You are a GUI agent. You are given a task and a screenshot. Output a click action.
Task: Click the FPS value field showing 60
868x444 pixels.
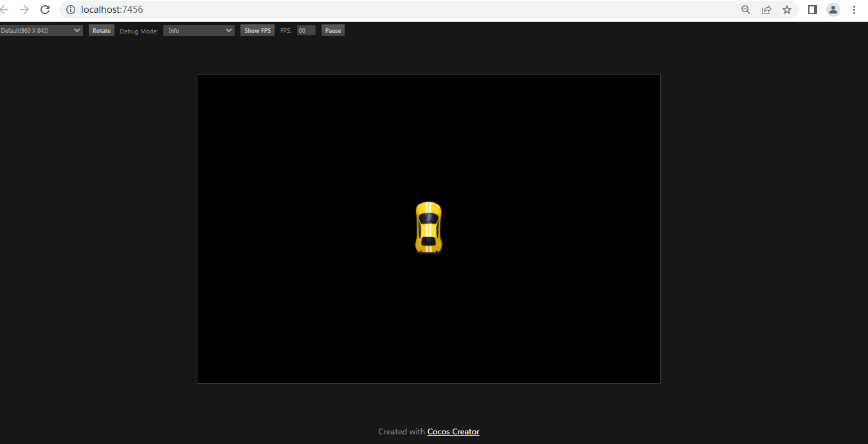click(x=306, y=30)
